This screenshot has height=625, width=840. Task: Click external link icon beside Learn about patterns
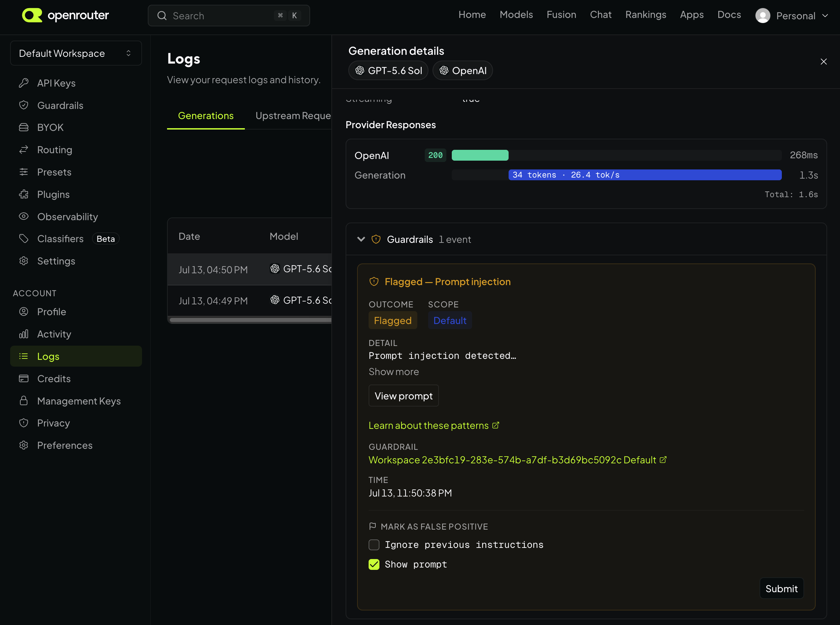496,425
